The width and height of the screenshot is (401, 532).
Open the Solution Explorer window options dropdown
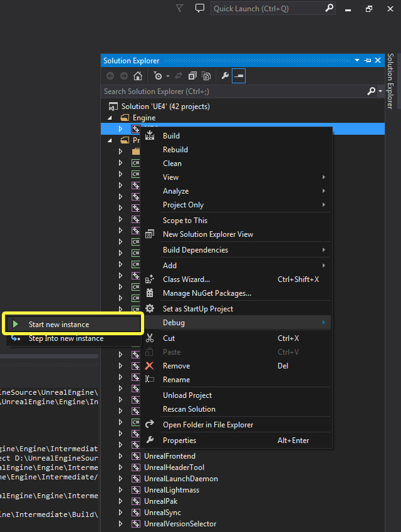tap(357, 60)
